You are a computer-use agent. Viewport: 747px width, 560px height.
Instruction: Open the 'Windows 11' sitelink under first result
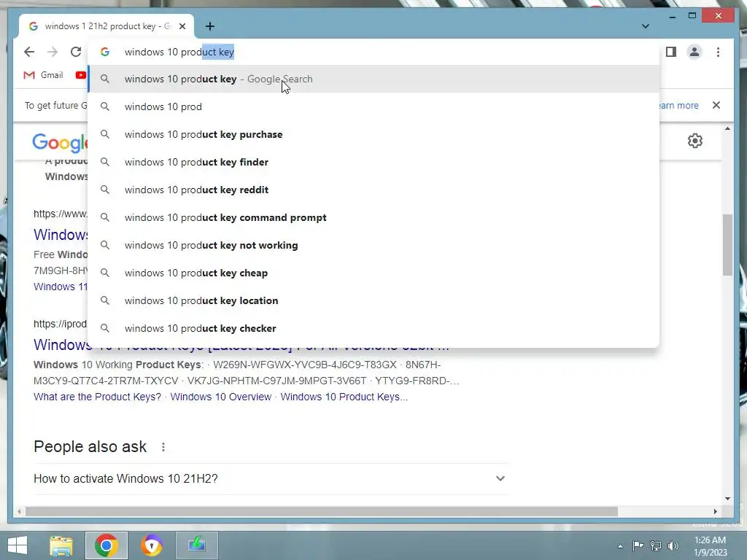coord(61,287)
